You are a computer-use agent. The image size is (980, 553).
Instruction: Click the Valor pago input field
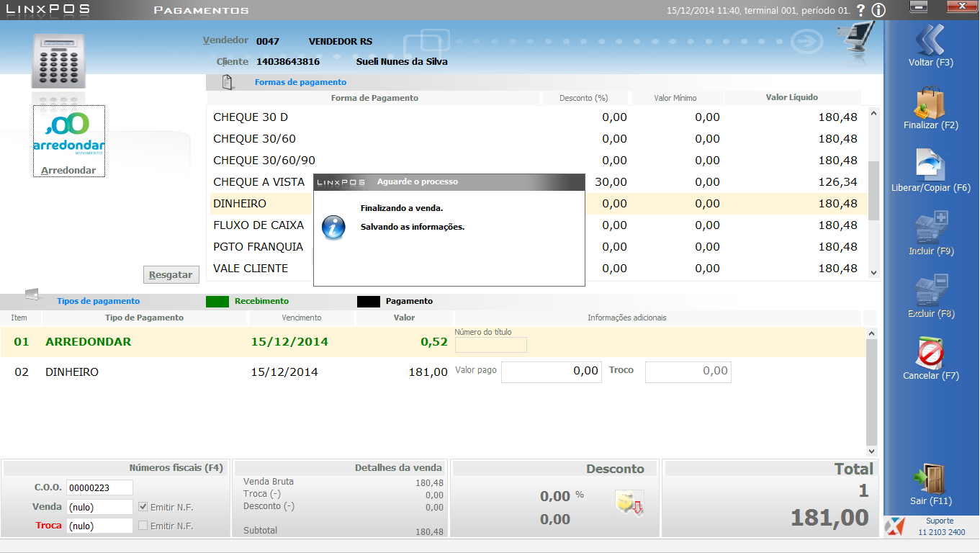[x=551, y=372]
